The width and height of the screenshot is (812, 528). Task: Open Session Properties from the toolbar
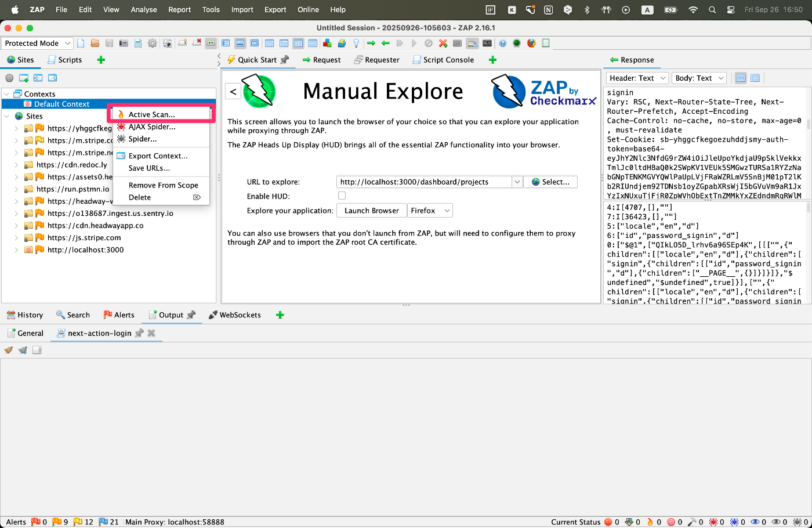[138, 43]
